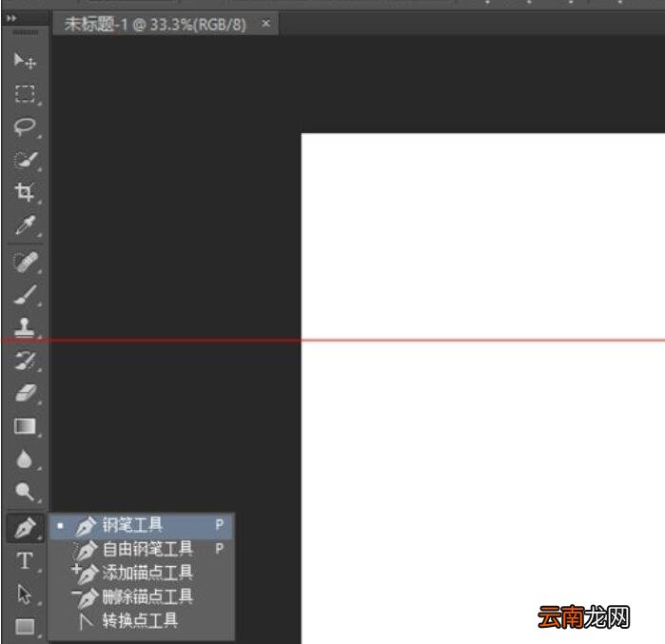Viewport: 665px width, 644px height.
Task: Choose 删除锚点工具 from the flyout menu
Action: point(142,597)
